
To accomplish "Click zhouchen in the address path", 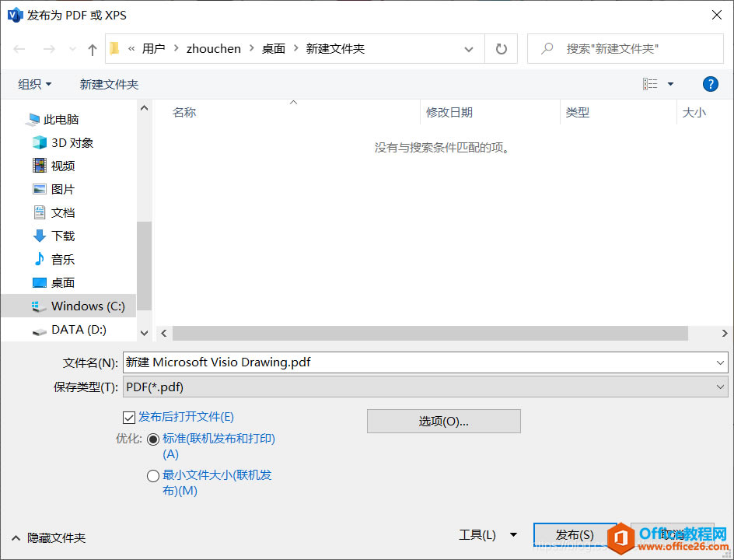I will coord(214,49).
